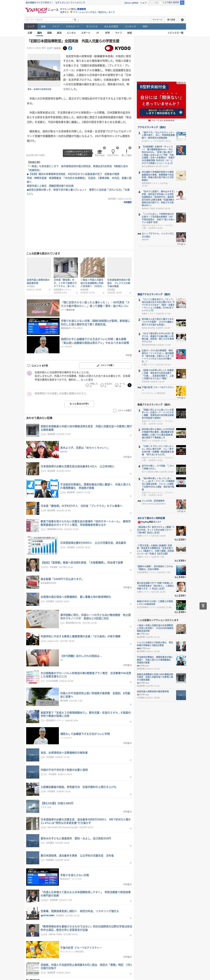Open the settings gear icon

[x=182, y=20]
